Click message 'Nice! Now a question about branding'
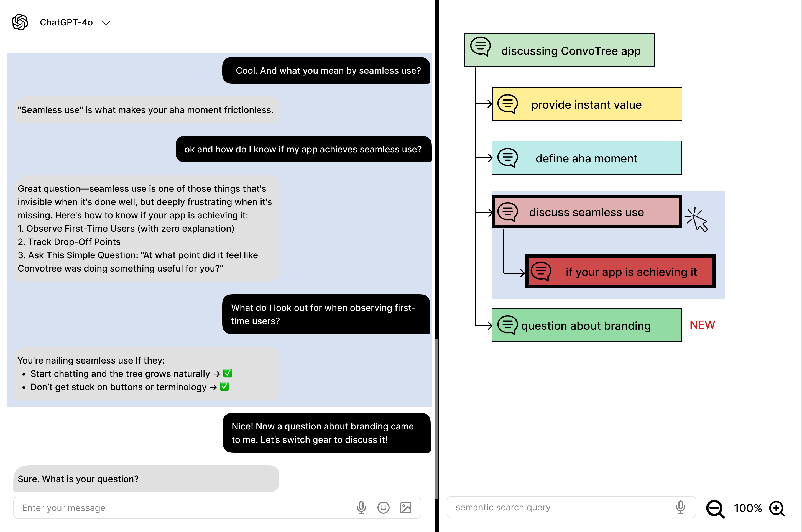This screenshot has height=532, width=802. pyautogui.click(x=326, y=433)
